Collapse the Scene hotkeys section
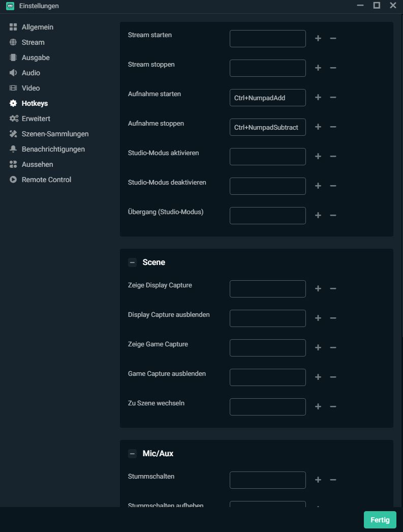Viewport: 403px width, 532px height. [x=132, y=262]
